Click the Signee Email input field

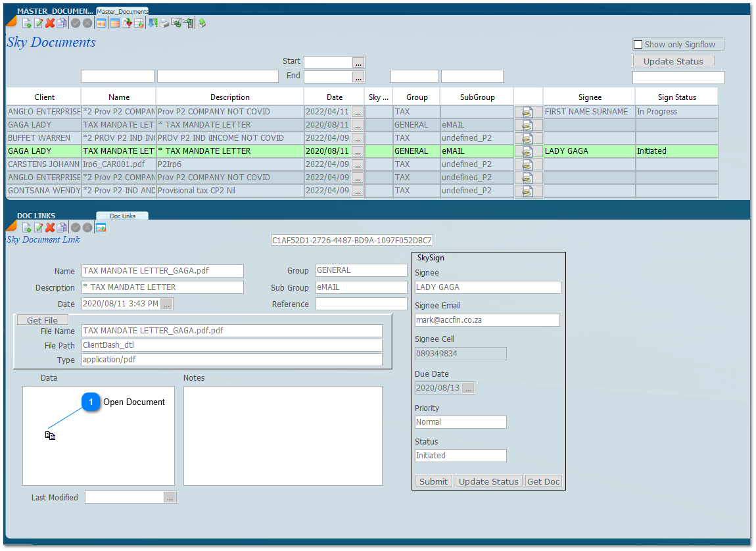click(487, 320)
